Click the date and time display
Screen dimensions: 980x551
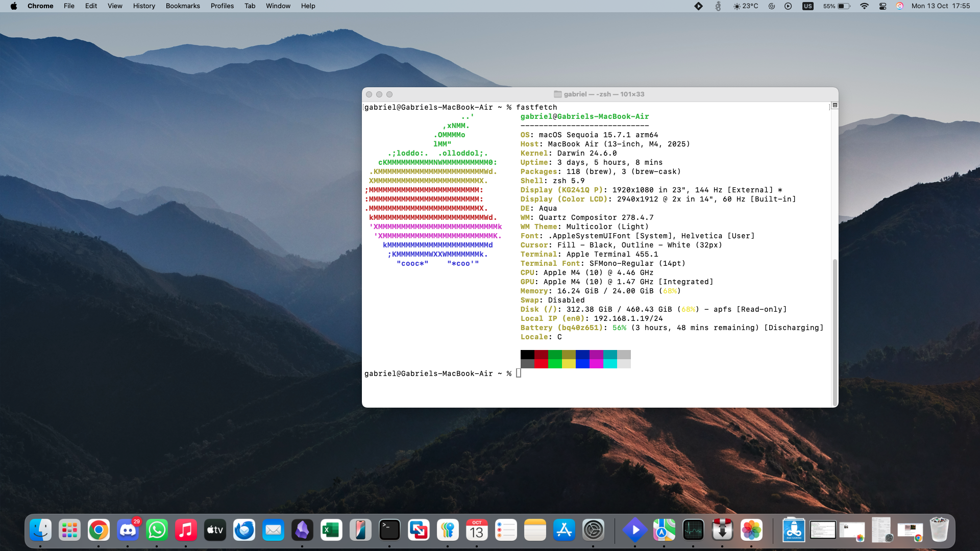(x=941, y=6)
